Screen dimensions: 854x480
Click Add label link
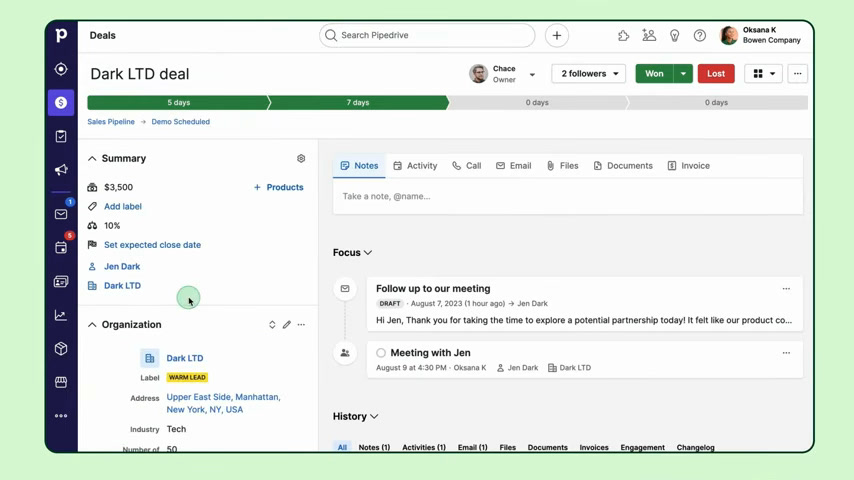123,206
